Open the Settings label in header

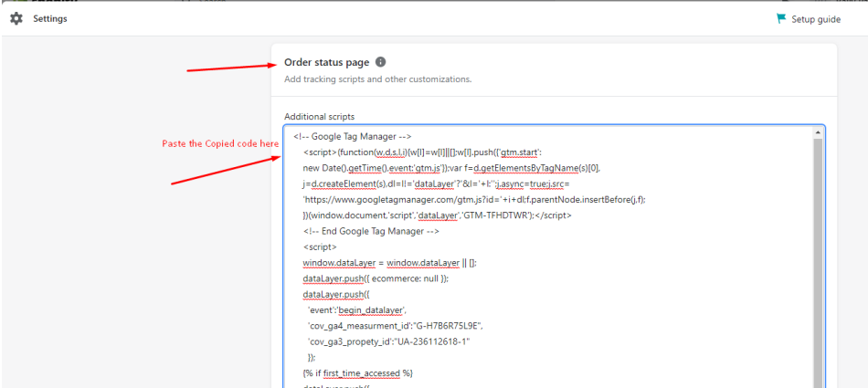coord(50,19)
